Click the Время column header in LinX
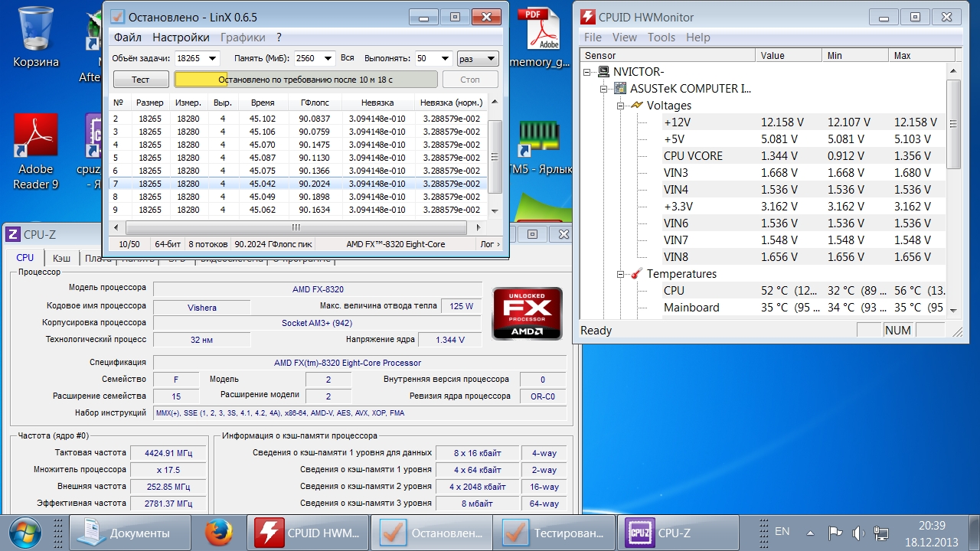Screen dimensions: 980x551 coord(263,103)
